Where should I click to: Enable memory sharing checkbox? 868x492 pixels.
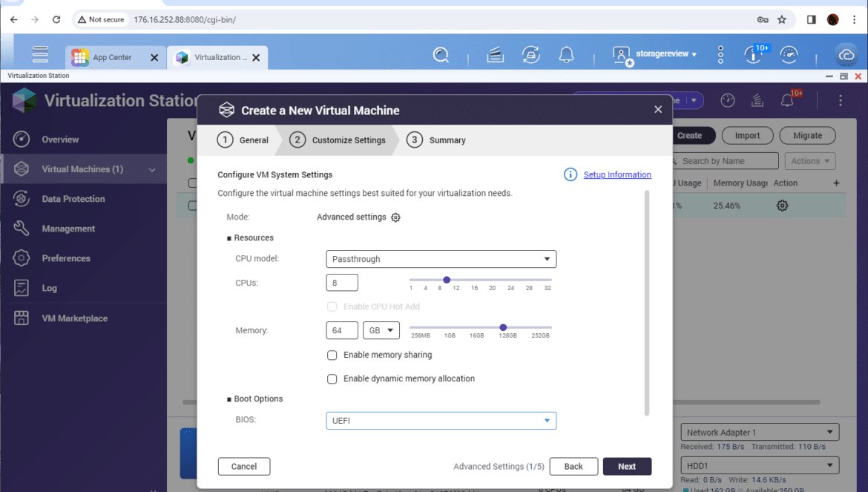pos(332,355)
